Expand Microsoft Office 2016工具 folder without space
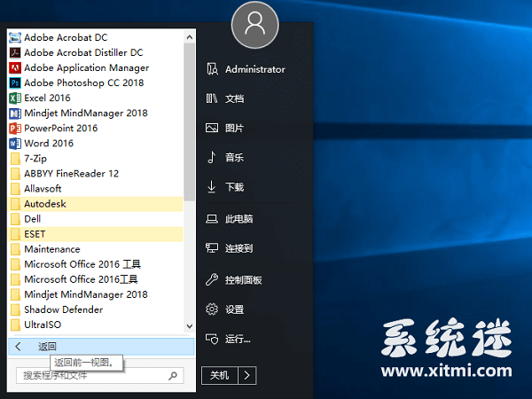 96,279
